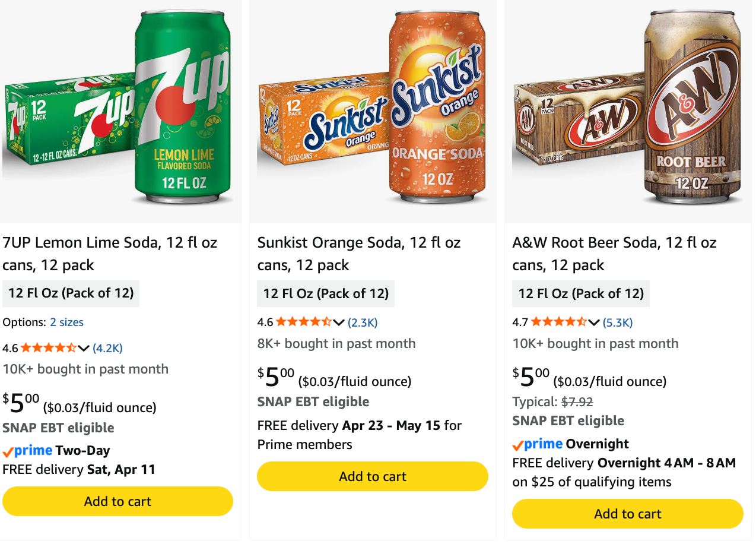Image resolution: width=756 pixels, height=544 pixels.
Task: Expand the Sunkist rating dropdown chevron
Action: [339, 322]
